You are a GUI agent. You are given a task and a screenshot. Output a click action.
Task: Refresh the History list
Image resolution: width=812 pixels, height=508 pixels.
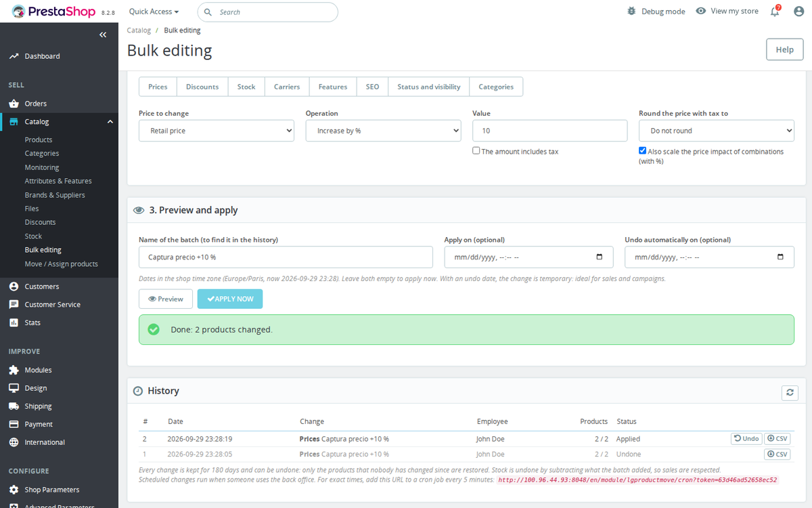tap(790, 393)
